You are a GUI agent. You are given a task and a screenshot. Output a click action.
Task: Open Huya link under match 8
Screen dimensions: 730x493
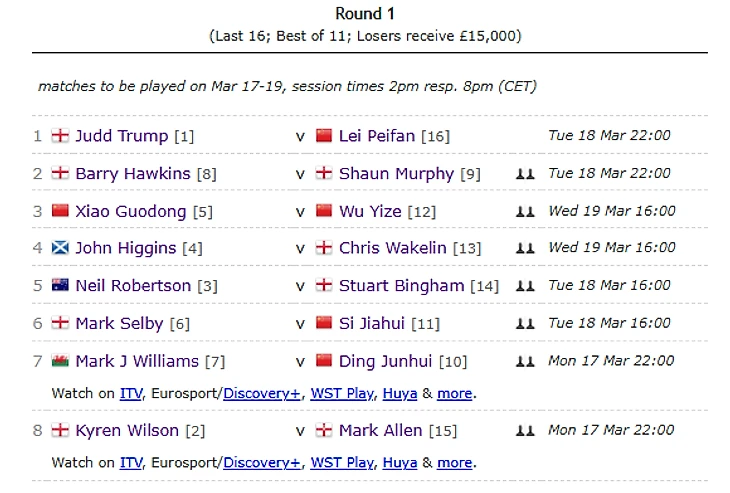(400, 463)
